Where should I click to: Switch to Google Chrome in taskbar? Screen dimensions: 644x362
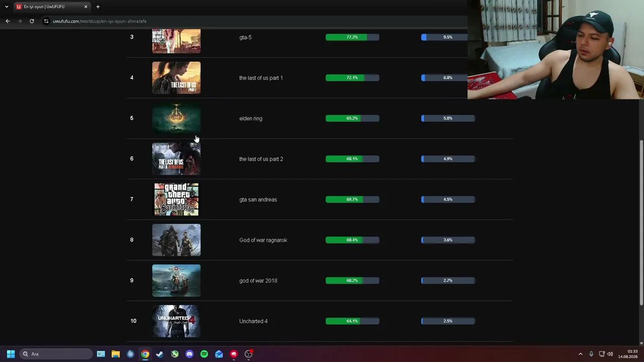145,354
